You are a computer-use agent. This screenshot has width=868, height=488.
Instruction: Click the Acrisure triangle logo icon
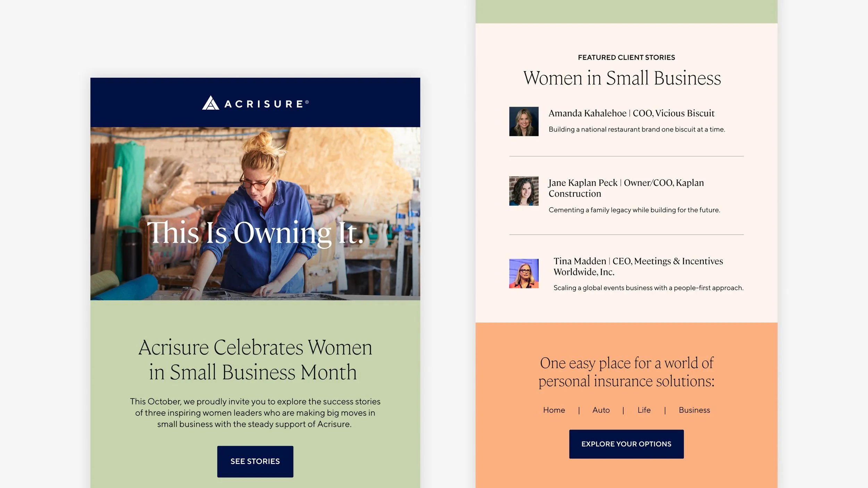[x=210, y=103]
